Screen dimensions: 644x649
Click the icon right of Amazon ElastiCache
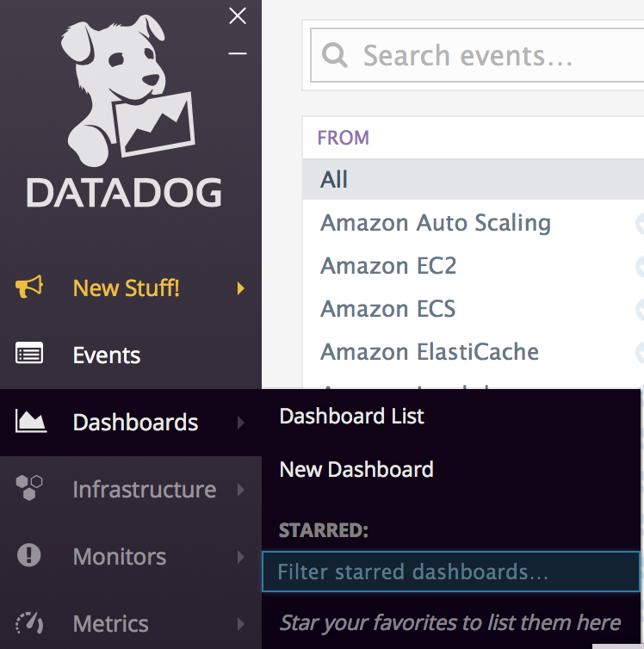coord(640,353)
